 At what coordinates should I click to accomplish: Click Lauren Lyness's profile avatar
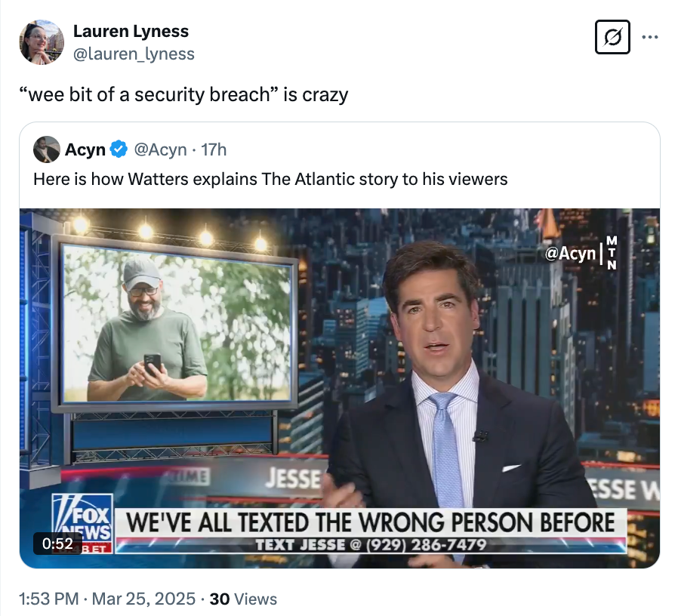41,42
